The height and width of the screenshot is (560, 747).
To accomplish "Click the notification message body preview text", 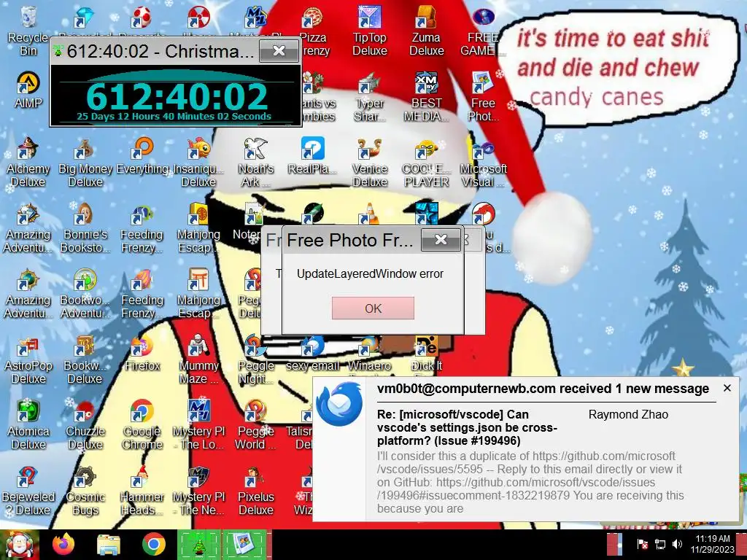I will [530, 482].
